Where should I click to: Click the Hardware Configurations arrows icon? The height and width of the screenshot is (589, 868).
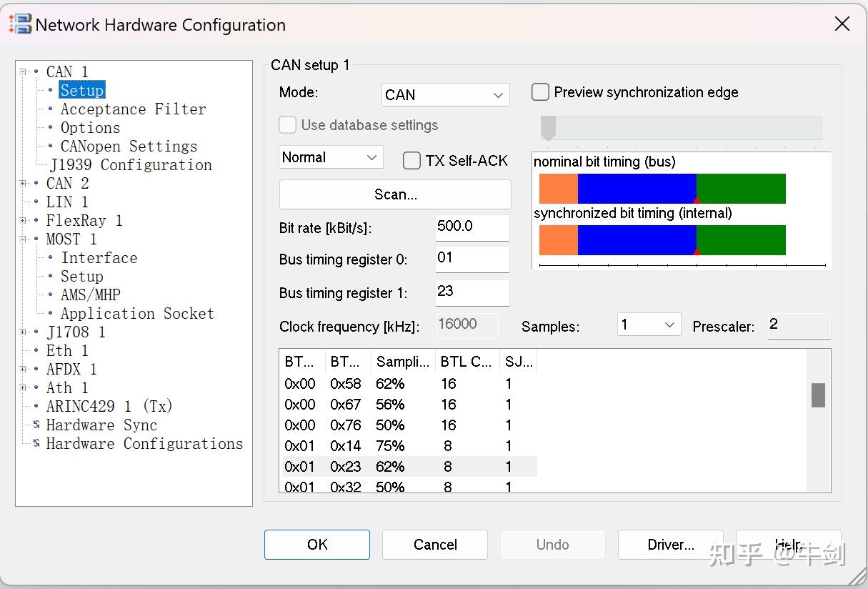click(x=36, y=443)
